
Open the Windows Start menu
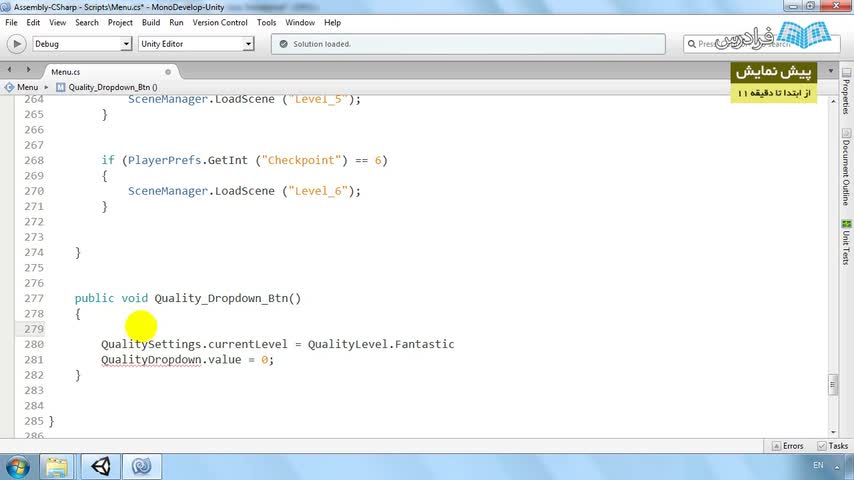[17, 467]
